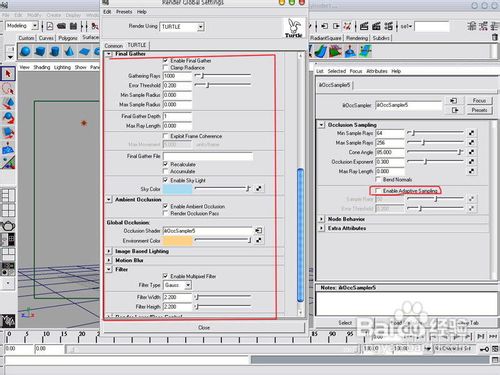The image size is (500, 375).
Task: Click the Occlusion Exponent map icon
Action: pos(471,162)
